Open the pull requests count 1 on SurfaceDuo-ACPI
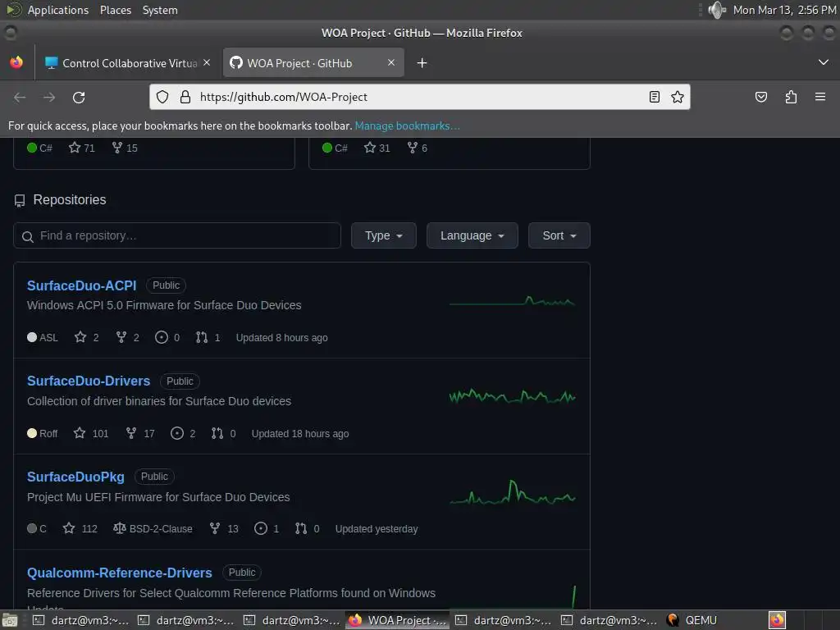The height and width of the screenshot is (630, 840). (208, 337)
